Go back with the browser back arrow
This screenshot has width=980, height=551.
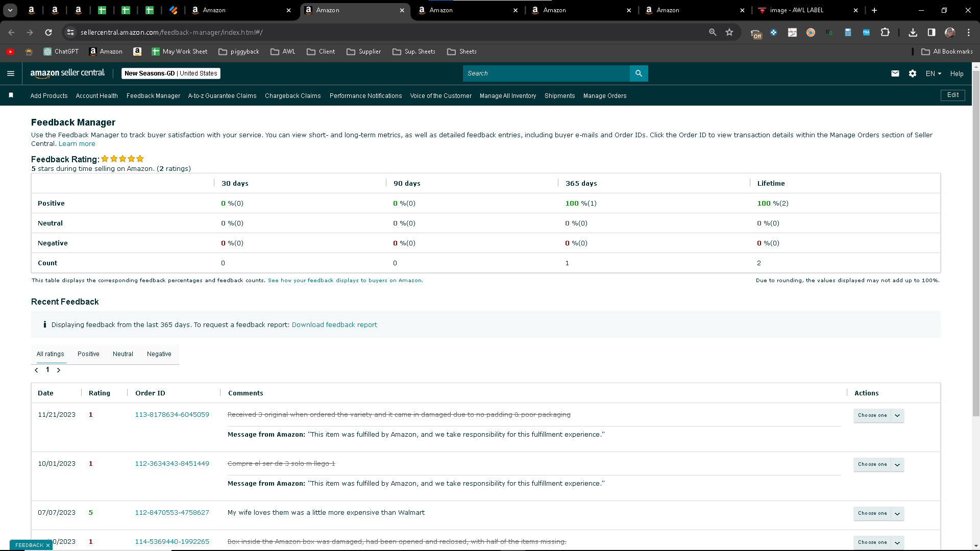click(x=11, y=32)
